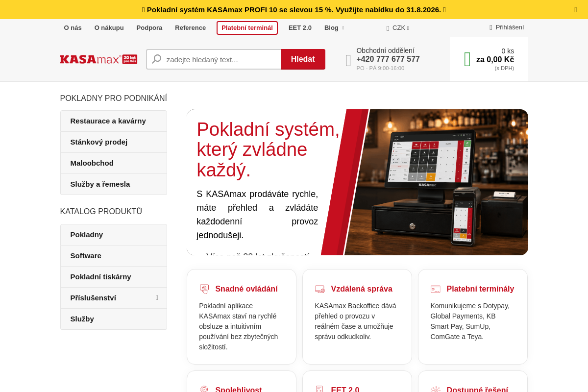Click the phone icon beside Obchodní oddělení
This screenshot has height=392, width=588.
coord(348,60)
